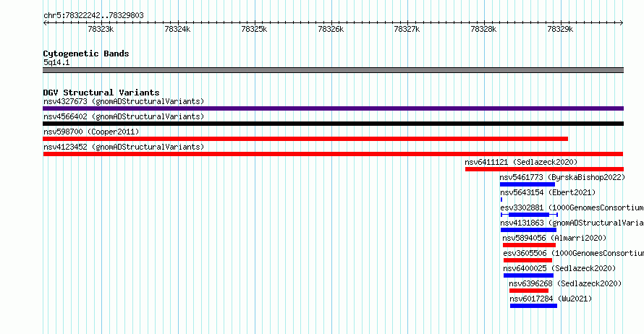This screenshot has width=644, height=334.
Task: Select the blue nsv5461773 variant bar
Action: [528, 184]
